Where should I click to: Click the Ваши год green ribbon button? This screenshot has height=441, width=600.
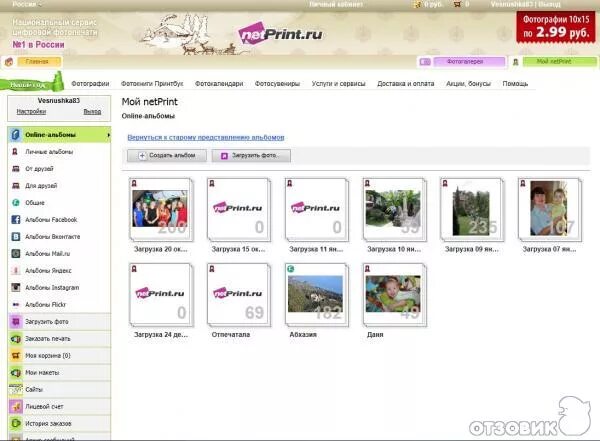(31, 83)
